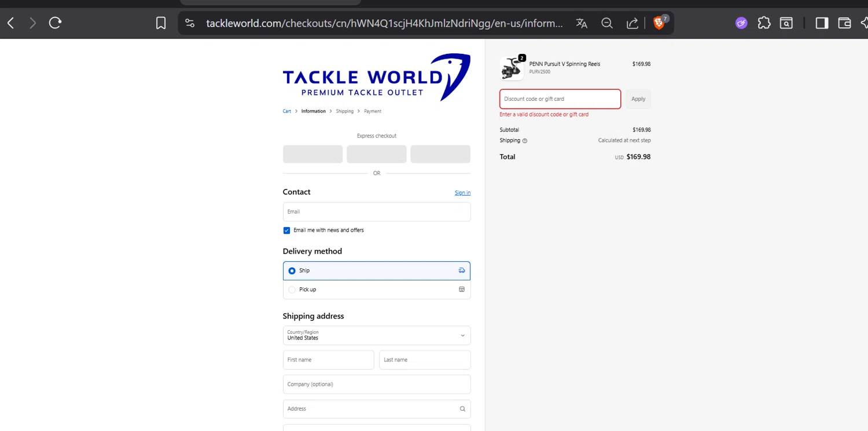Click the Address input field

(x=377, y=409)
